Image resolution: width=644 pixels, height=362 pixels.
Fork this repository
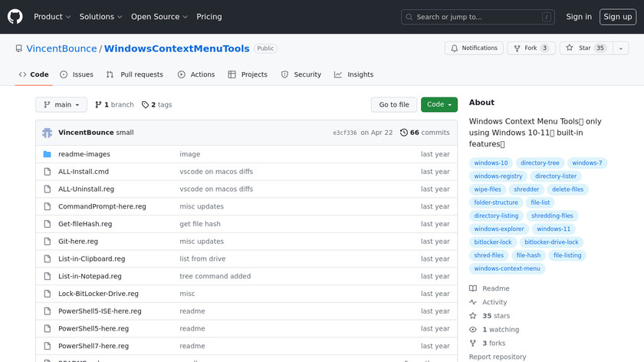tap(531, 48)
